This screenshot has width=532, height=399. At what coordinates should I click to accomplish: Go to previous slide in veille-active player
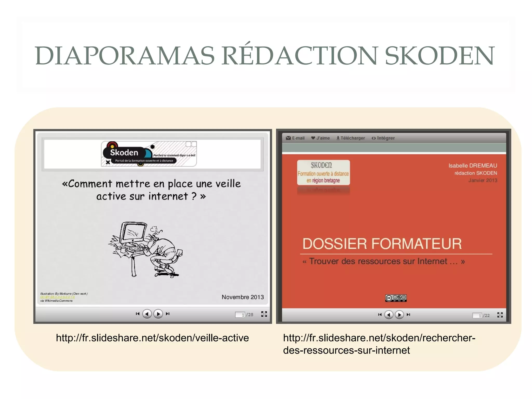click(147, 314)
